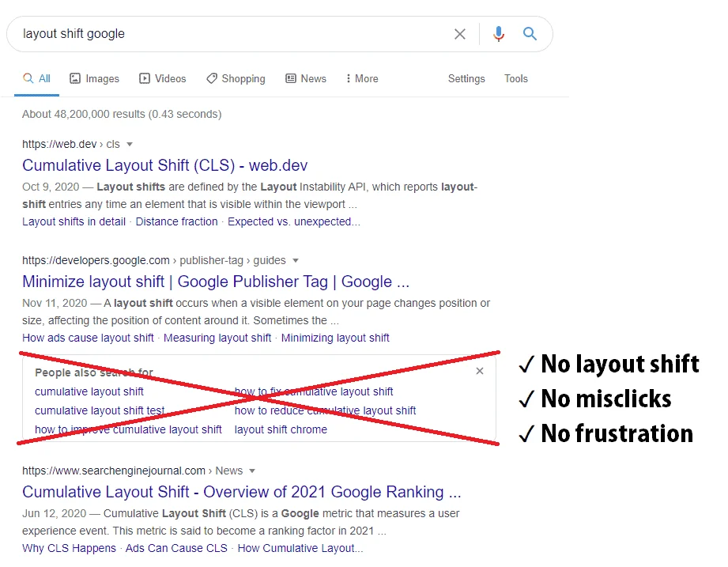The width and height of the screenshot is (728, 567).
Task: Search 'how to improve cumulative layout shift'
Action: pyautogui.click(x=128, y=429)
